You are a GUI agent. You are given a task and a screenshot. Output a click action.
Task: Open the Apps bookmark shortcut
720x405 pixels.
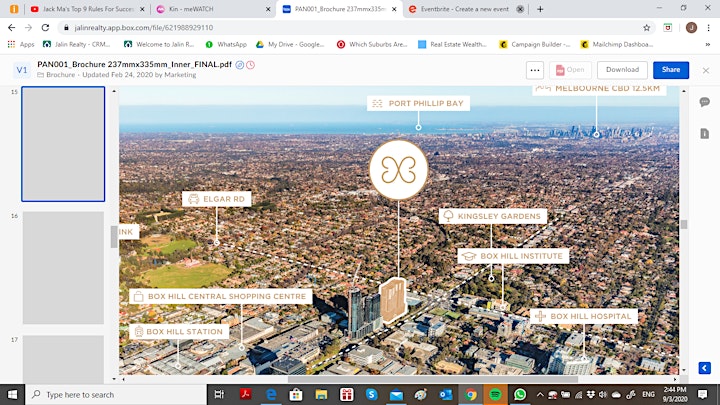pyautogui.click(x=21, y=45)
